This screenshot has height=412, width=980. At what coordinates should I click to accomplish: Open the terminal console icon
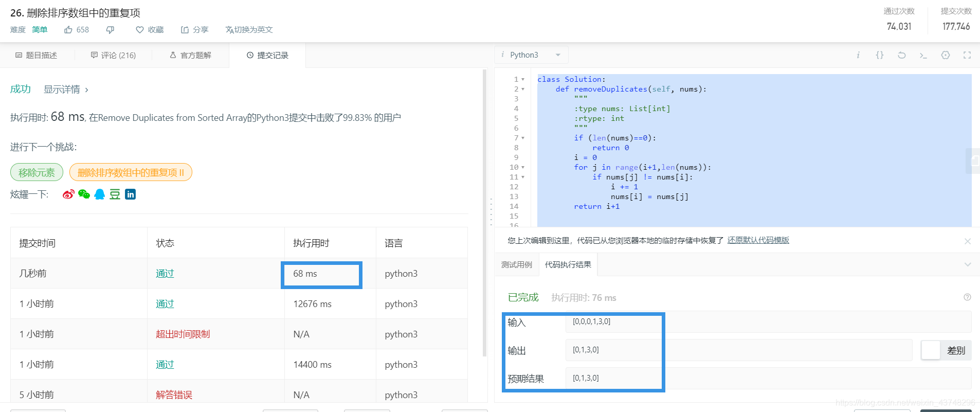[x=923, y=55]
